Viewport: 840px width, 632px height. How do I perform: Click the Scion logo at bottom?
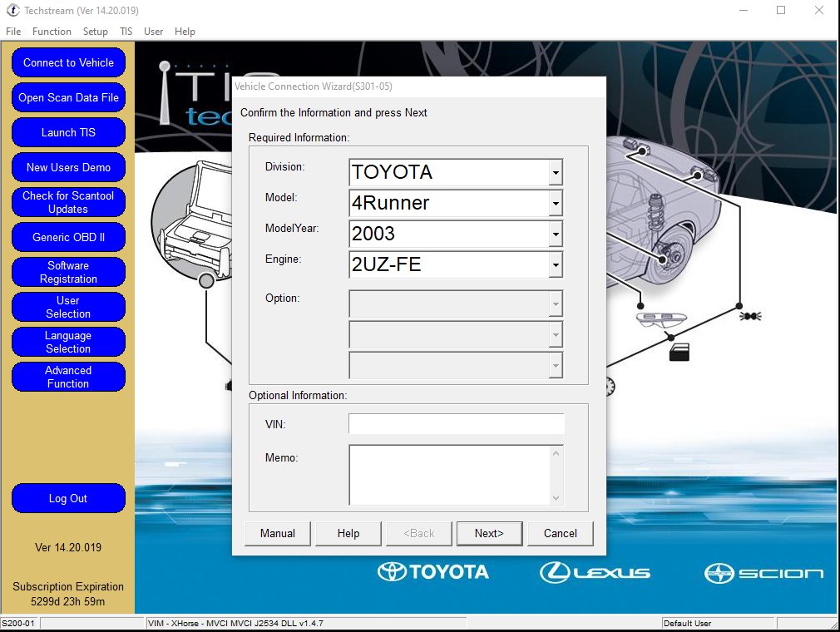point(763,573)
